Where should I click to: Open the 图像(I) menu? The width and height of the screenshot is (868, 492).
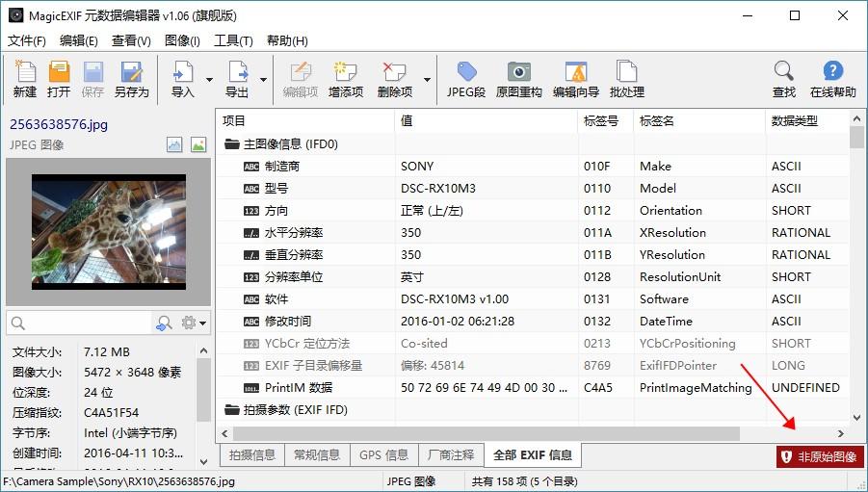pos(182,41)
